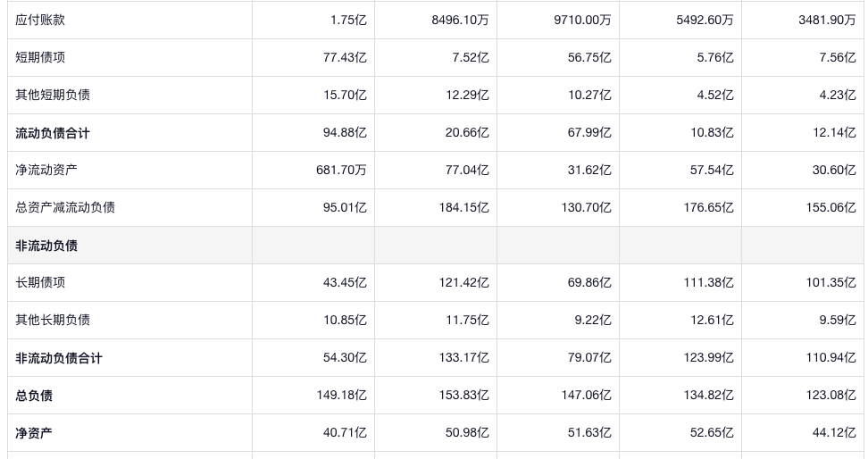868x459 pixels.
Task: Select the 短期债项 row label
Action: (40, 57)
